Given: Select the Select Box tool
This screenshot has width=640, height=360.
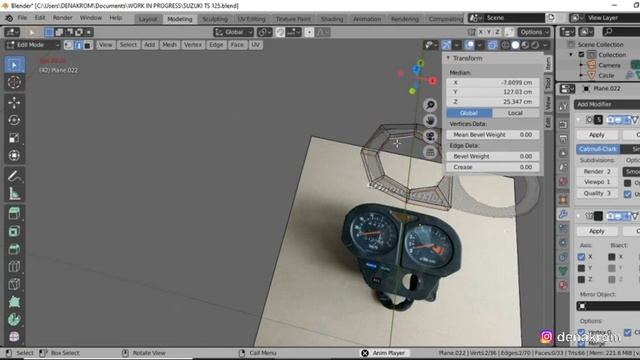Looking at the screenshot, I should pos(14,64).
